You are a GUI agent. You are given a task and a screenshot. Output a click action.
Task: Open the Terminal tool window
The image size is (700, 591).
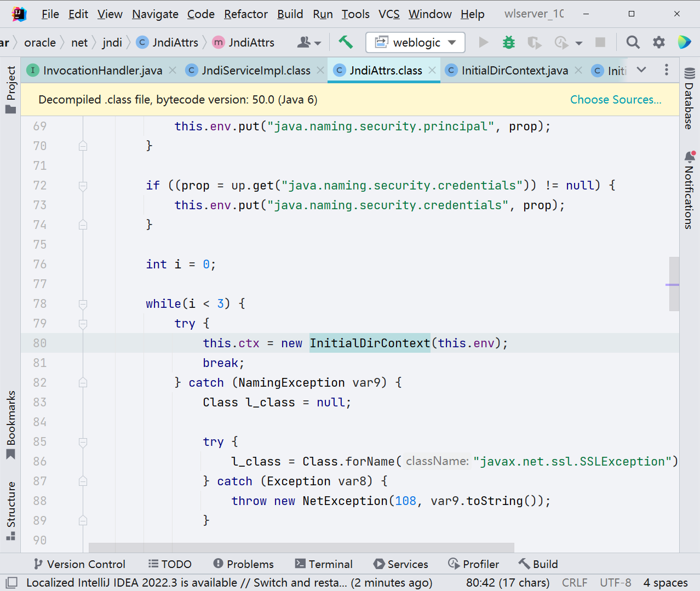[x=324, y=564]
